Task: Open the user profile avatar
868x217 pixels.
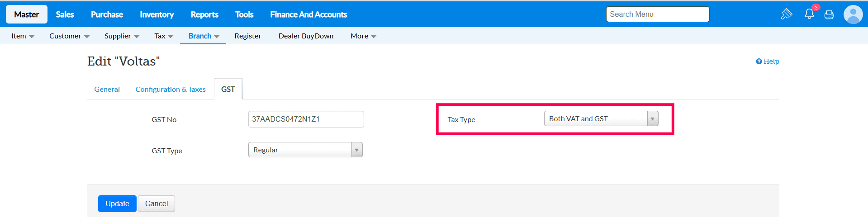Action: tap(853, 14)
